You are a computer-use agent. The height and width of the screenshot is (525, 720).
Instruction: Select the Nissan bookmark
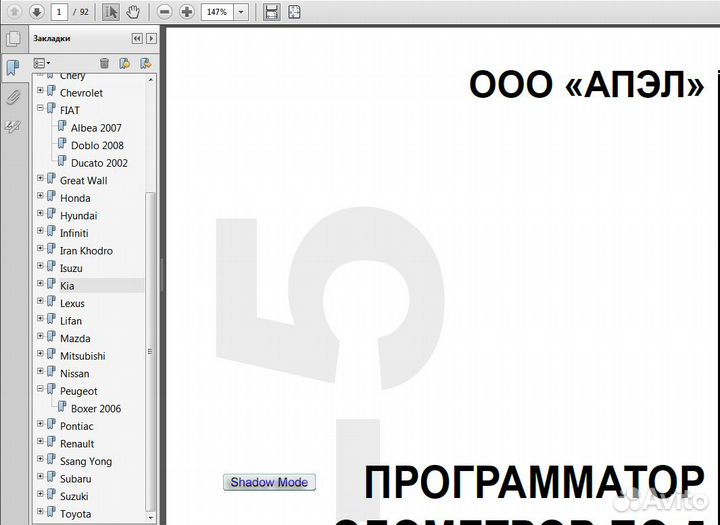[x=74, y=373]
